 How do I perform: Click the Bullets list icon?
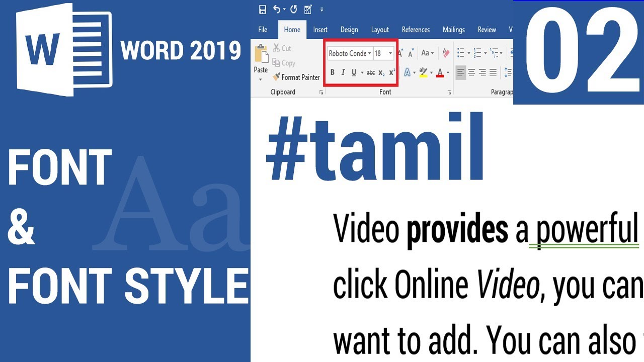460,53
